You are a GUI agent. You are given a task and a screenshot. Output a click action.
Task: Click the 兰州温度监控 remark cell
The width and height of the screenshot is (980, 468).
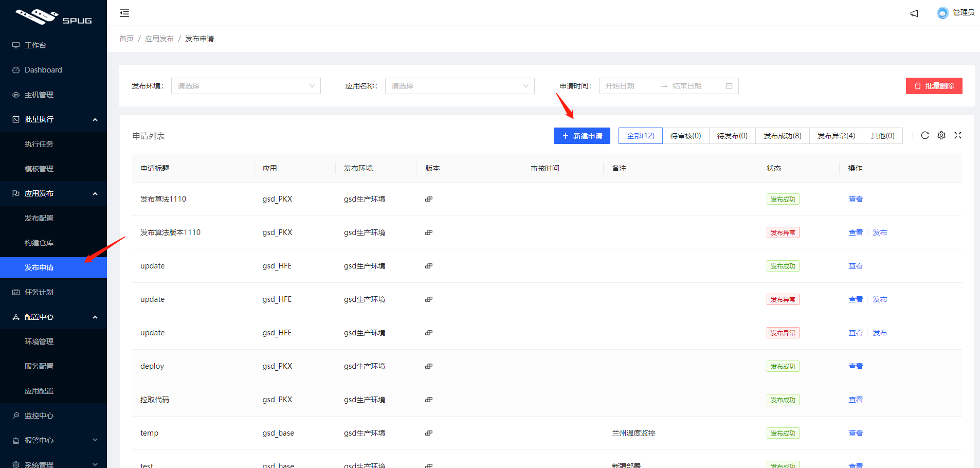[x=633, y=433]
